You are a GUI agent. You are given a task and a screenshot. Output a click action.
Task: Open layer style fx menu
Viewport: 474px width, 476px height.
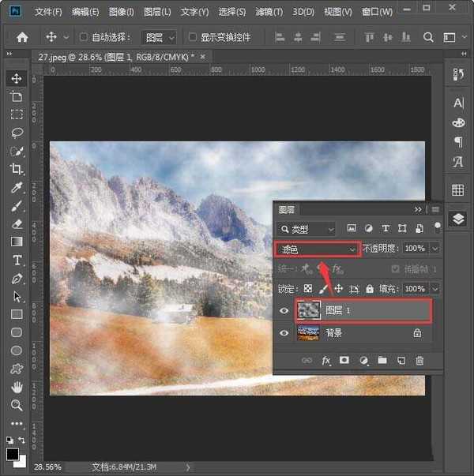pos(325,361)
